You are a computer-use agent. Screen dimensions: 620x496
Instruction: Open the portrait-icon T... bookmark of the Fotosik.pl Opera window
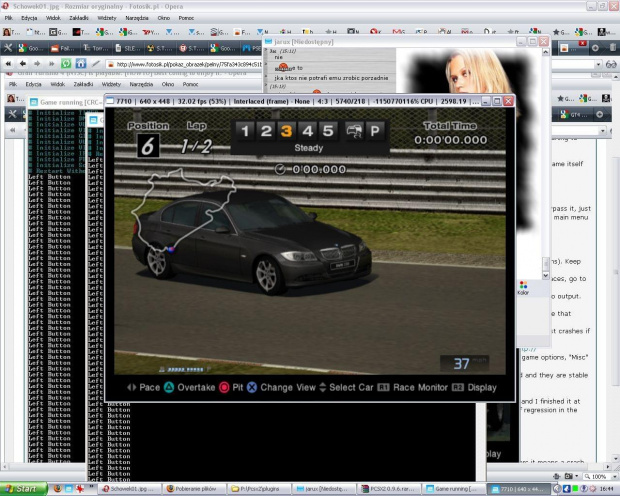tap(11, 32)
